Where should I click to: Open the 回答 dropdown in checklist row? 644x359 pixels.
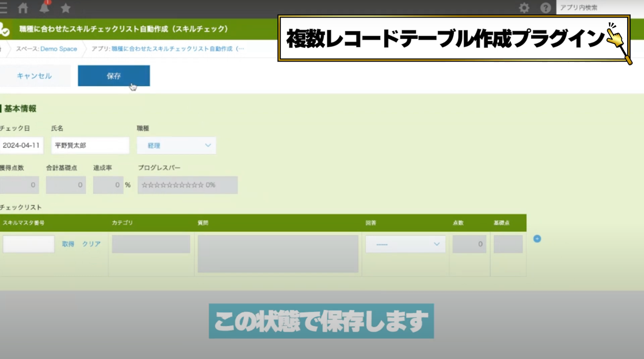pyautogui.click(x=405, y=244)
